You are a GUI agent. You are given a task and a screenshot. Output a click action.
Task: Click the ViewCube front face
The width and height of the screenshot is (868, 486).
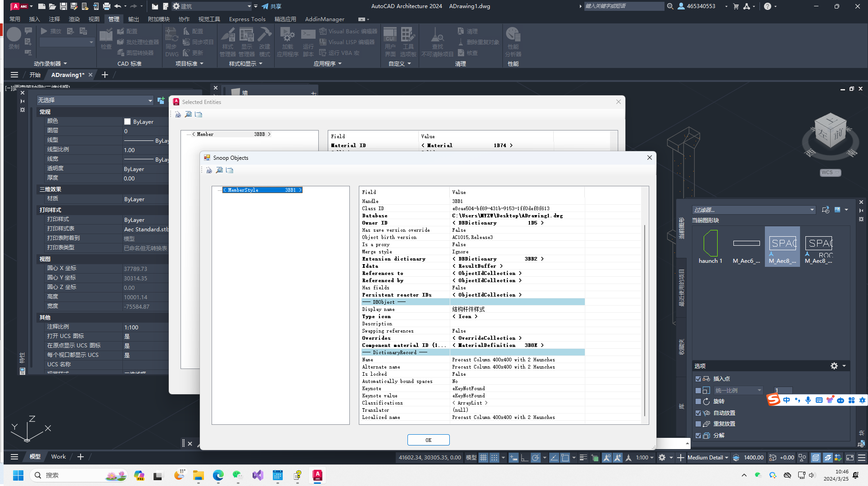[837, 134]
